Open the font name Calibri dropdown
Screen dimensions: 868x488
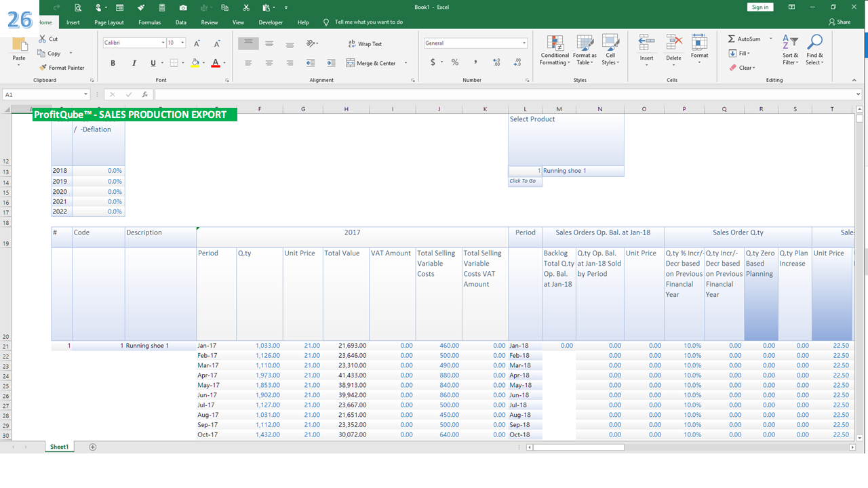(x=163, y=43)
